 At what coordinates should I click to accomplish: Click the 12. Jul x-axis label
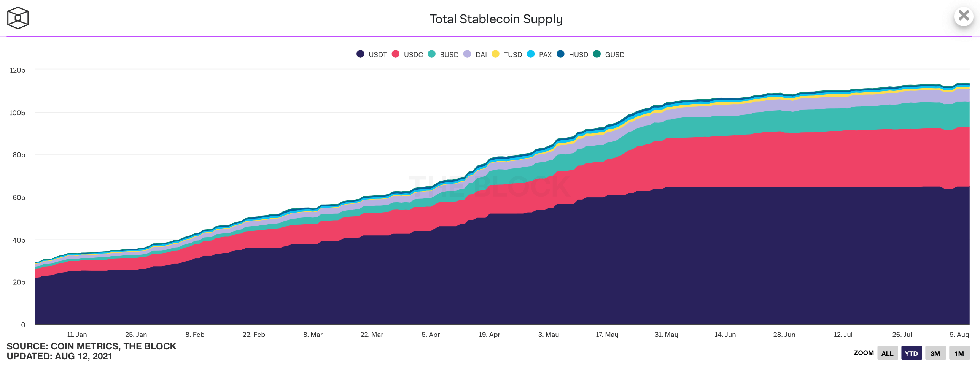coord(843,335)
